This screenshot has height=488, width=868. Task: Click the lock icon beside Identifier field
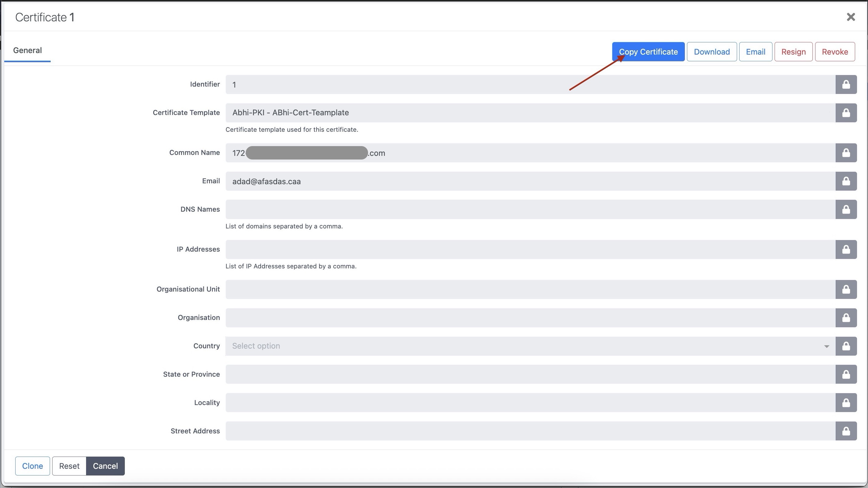(846, 84)
